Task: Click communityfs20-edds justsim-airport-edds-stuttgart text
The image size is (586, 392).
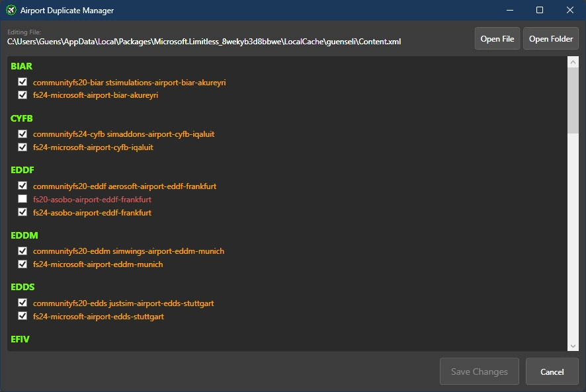Action: click(123, 303)
